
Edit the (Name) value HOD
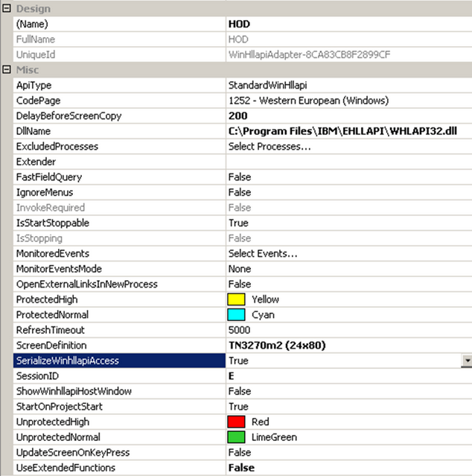240,24
